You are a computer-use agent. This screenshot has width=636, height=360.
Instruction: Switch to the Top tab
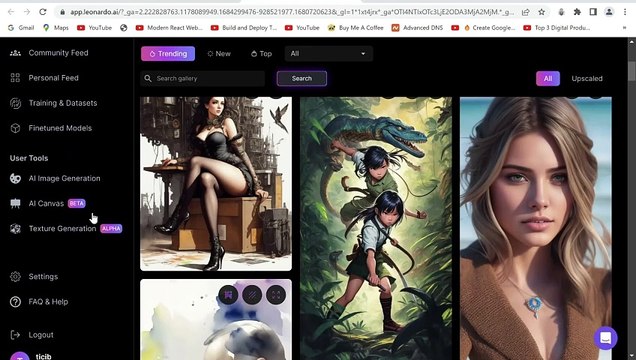pos(261,54)
